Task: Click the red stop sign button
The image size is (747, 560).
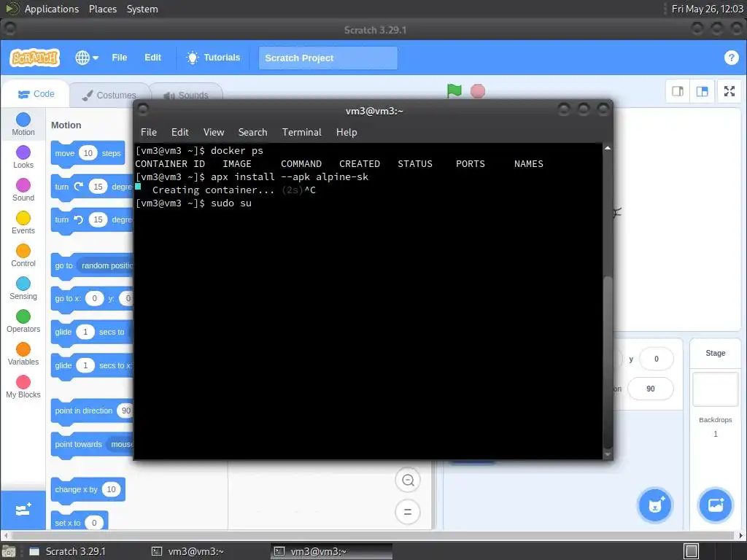Action: 477,91
